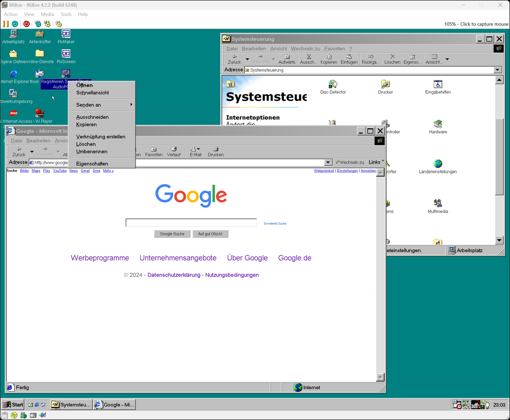Open 86Box Media menu
510x420 pixels.
click(47, 14)
